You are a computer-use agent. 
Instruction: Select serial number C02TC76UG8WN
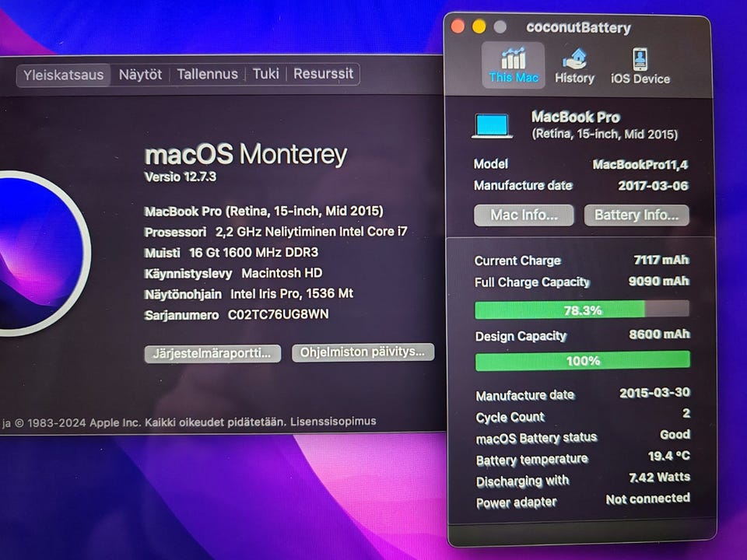(279, 314)
